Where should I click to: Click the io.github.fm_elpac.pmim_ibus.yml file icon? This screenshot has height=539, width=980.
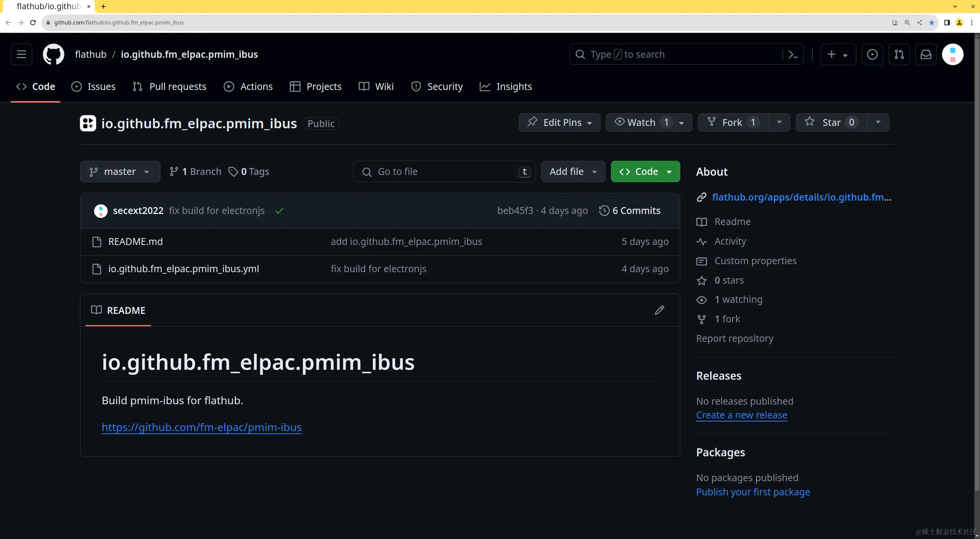coord(97,269)
